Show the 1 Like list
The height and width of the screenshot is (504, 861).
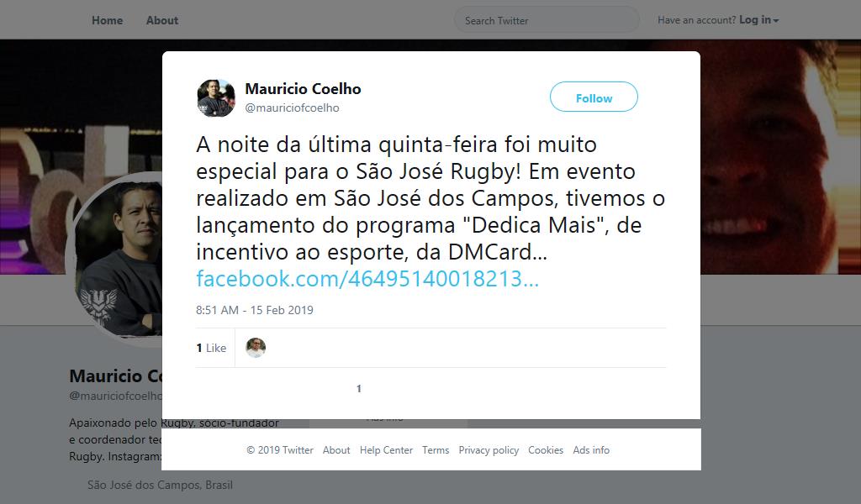pyautogui.click(x=211, y=348)
